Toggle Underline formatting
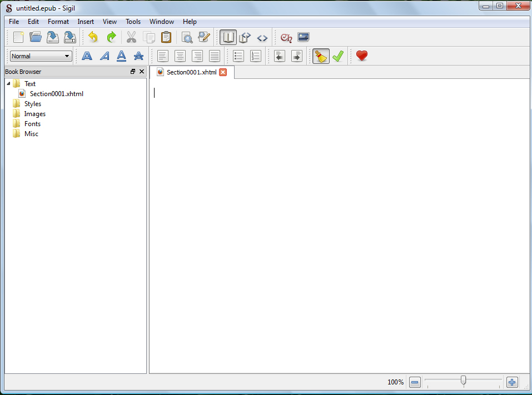Image resolution: width=532 pixels, height=395 pixels. pos(121,56)
